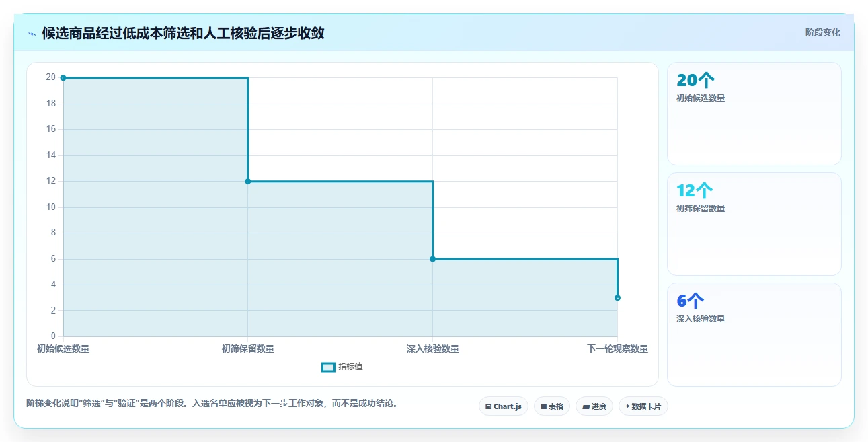
Task: Select the 表格 tag
Action: coord(552,406)
